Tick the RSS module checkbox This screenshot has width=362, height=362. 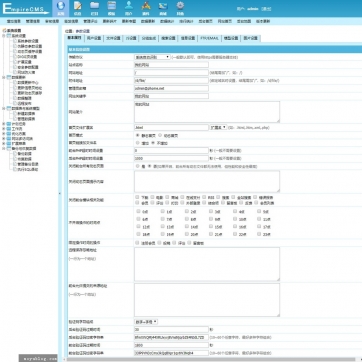[x=204, y=197]
